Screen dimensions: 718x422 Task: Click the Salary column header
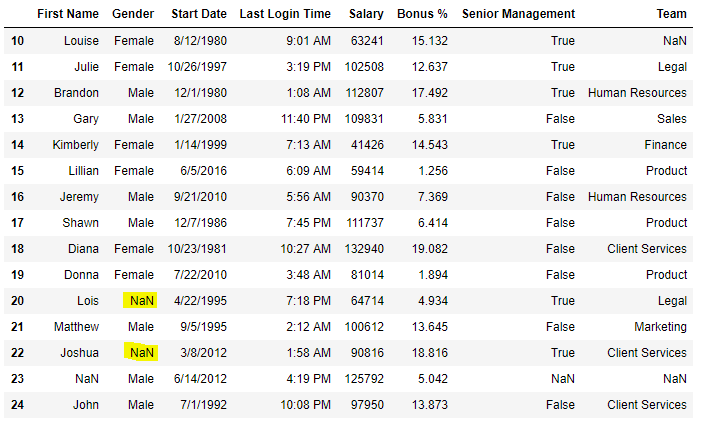tap(366, 14)
